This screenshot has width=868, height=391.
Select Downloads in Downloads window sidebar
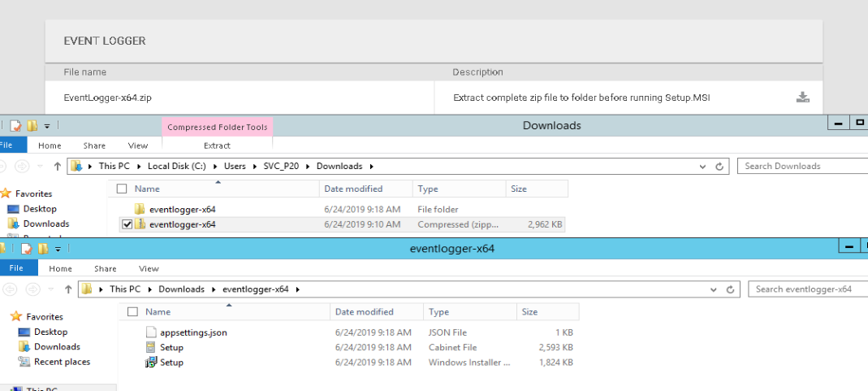click(46, 224)
